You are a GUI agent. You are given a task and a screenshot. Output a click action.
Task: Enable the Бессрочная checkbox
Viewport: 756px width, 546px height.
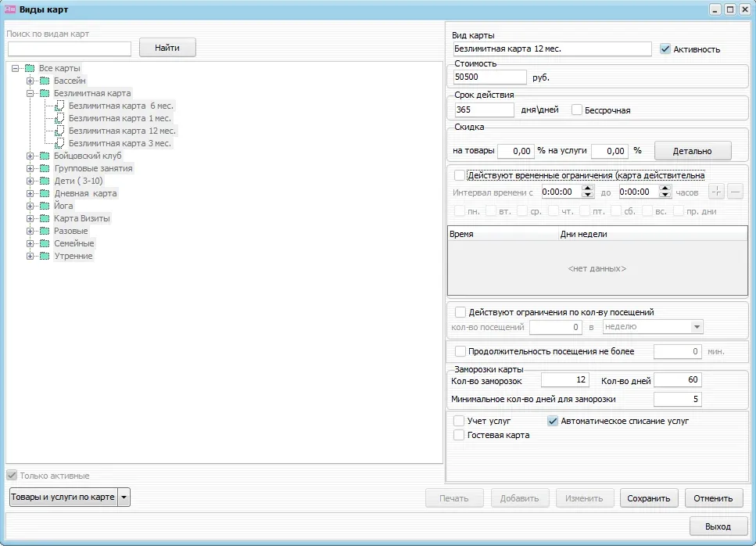(x=577, y=110)
